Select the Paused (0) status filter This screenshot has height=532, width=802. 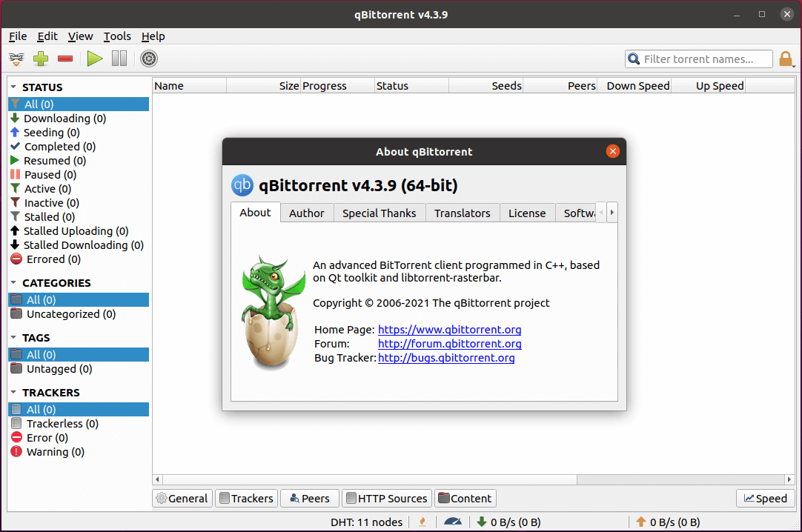[x=79, y=175]
